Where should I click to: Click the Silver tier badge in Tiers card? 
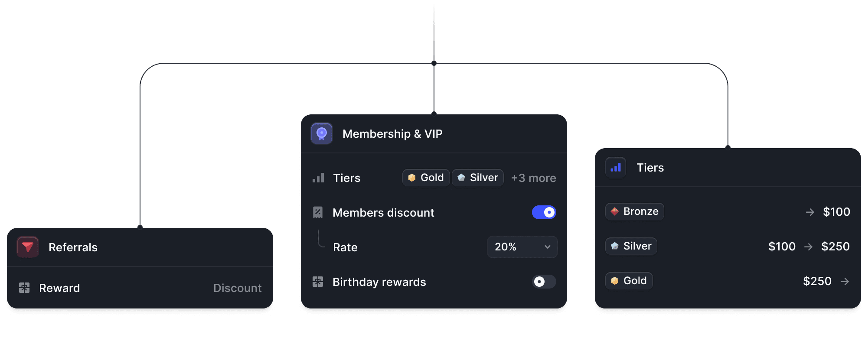coord(631,246)
